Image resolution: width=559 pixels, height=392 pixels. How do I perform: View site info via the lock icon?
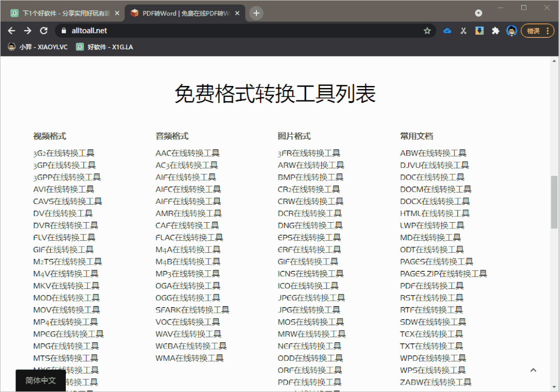[64, 31]
